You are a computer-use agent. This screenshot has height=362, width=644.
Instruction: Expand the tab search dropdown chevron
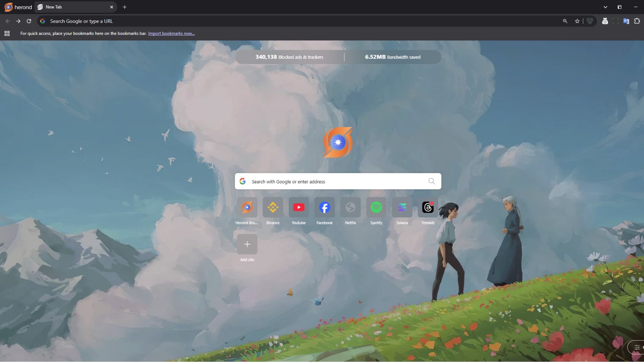pos(605,7)
